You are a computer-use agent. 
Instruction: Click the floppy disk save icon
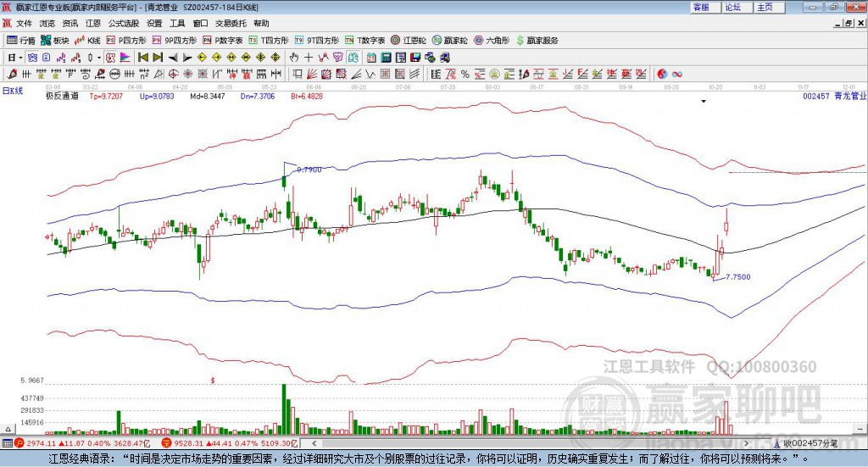415,57
